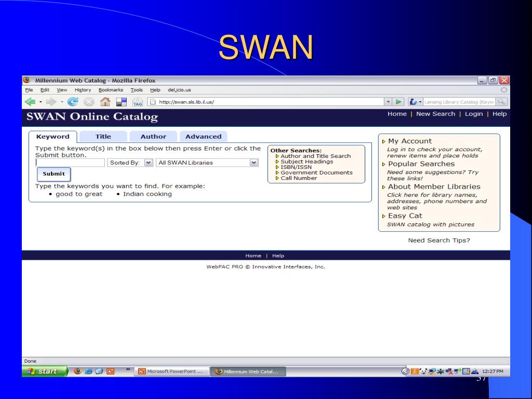This screenshot has height=399, width=532.
Task: Click the magnifier icon in browser search box
Action: click(x=501, y=101)
